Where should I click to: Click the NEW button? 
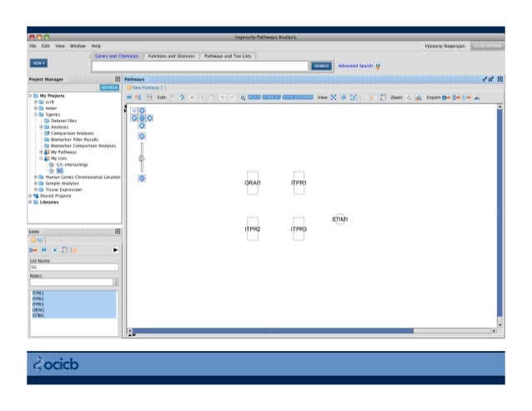tap(38, 63)
